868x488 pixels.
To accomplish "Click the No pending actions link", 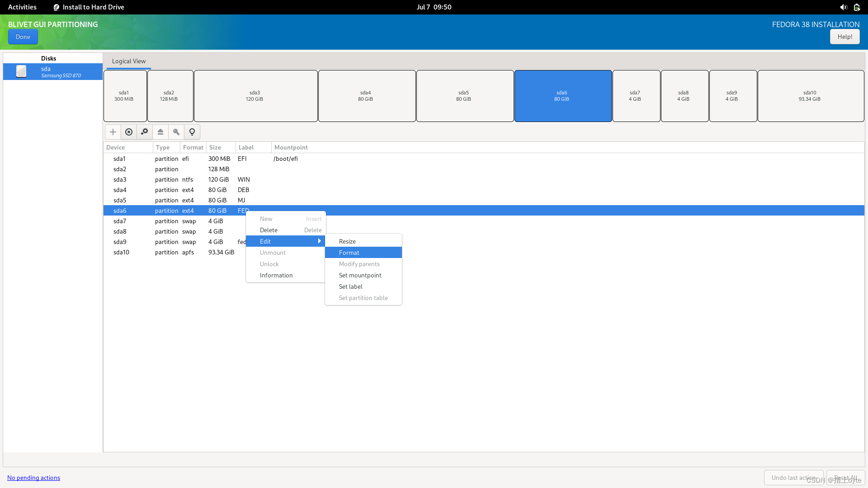I will click(33, 478).
